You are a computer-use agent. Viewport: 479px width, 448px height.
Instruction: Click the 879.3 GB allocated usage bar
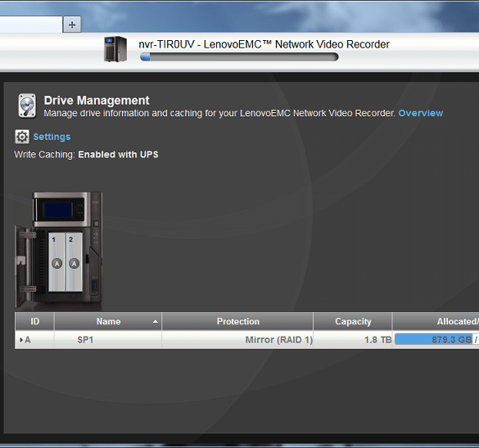[x=436, y=339]
